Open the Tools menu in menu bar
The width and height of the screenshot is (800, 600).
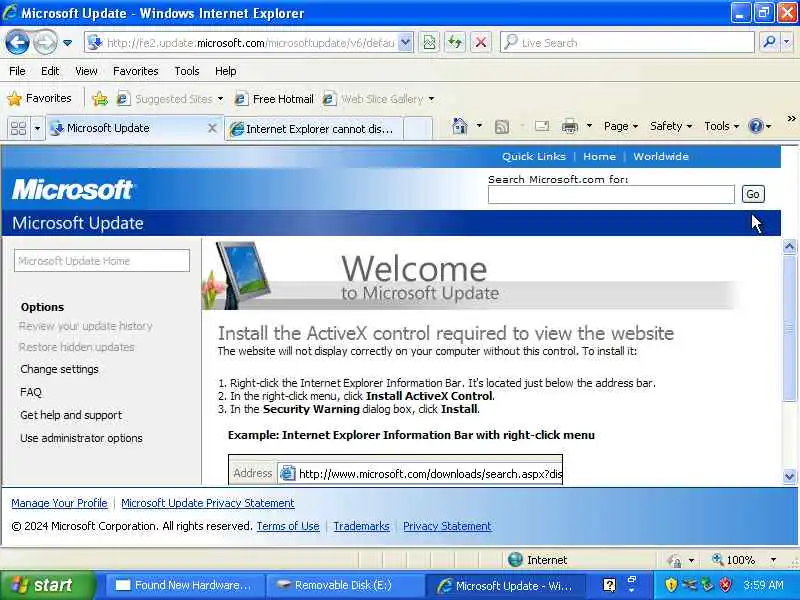point(187,71)
